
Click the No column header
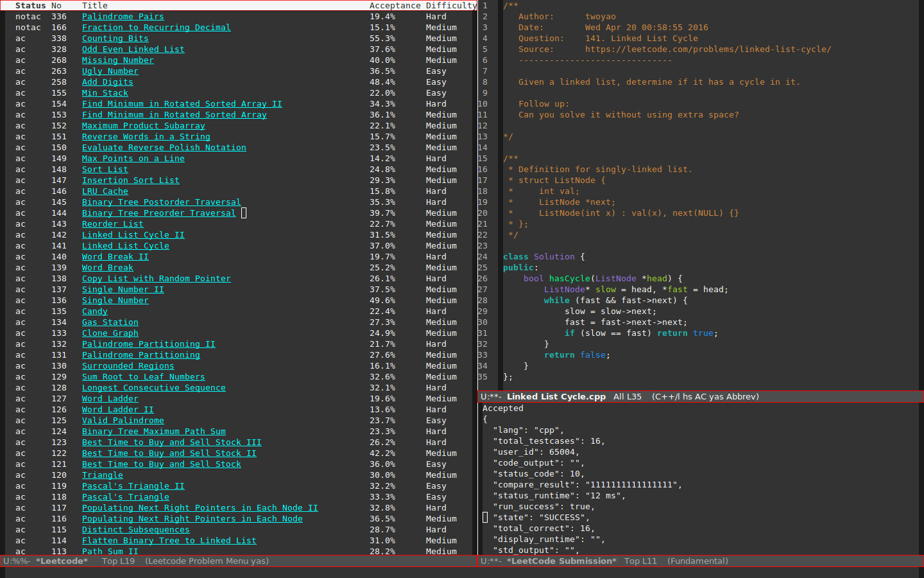click(x=56, y=6)
